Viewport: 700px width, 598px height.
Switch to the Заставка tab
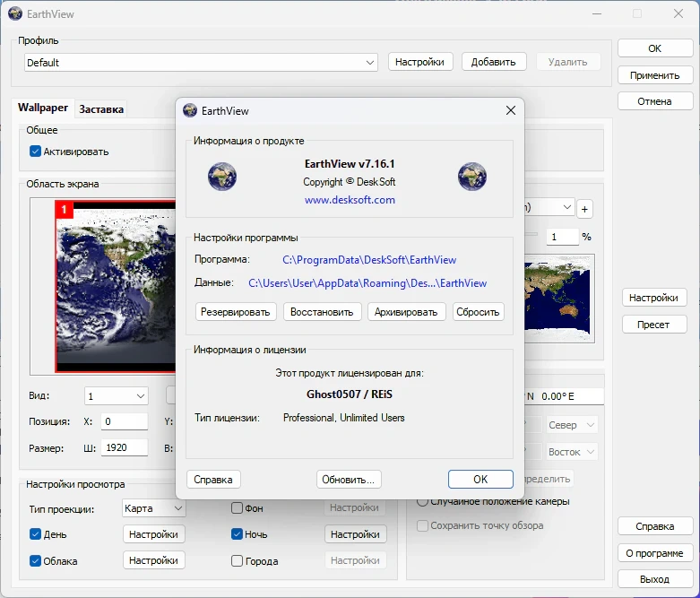101,109
